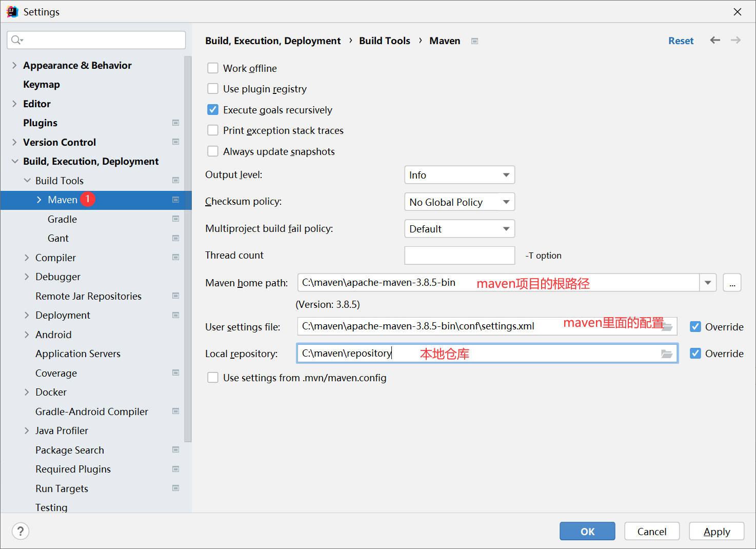756x549 pixels.
Task: Select Gant under Build Tools
Action: tap(58, 238)
